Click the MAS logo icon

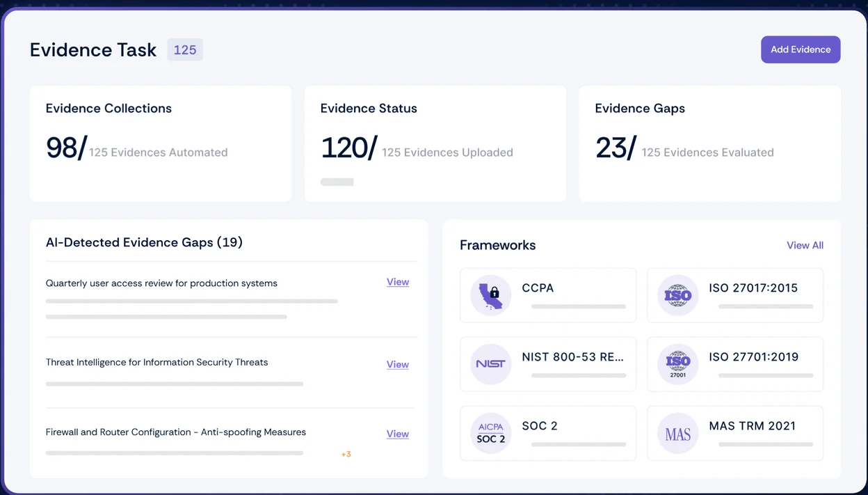pyautogui.click(x=678, y=433)
